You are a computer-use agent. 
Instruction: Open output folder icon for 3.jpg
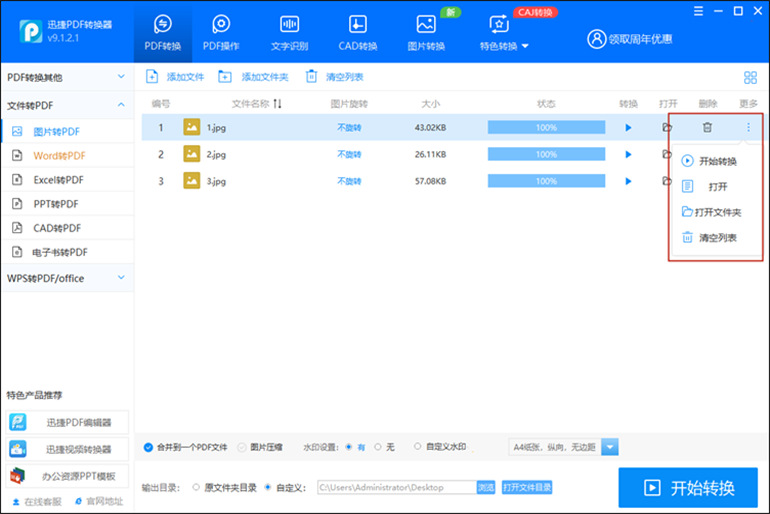(665, 181)
